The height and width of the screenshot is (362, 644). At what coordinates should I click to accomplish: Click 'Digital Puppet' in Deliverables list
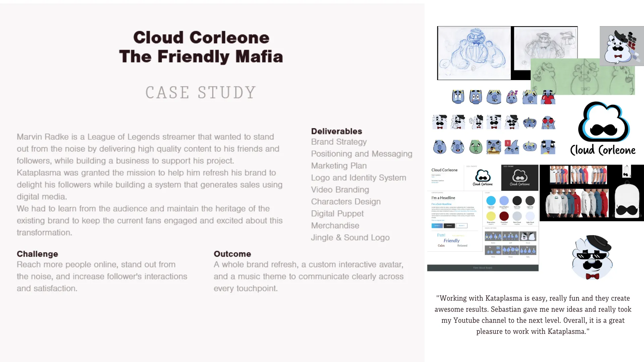click(x=337, y=214)
